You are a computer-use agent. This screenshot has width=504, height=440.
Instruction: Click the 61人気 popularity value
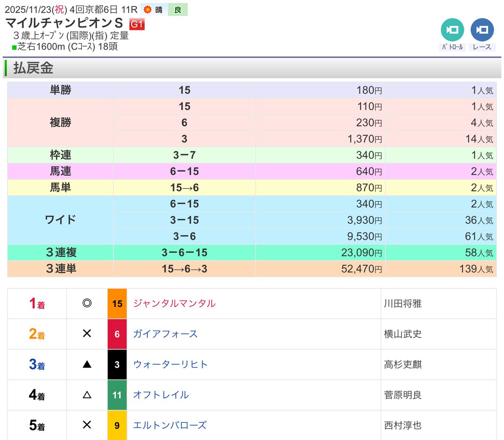click(479, 236)
